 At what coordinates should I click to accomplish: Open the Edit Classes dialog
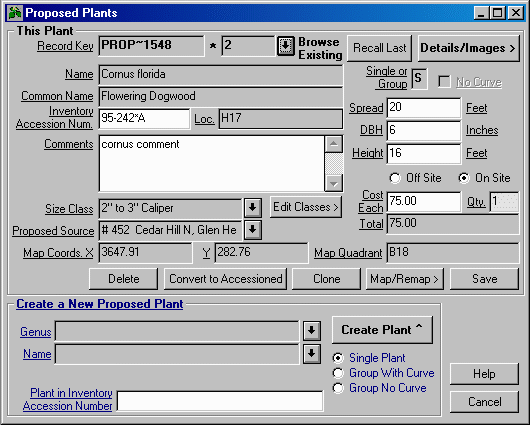coord(306,207)
